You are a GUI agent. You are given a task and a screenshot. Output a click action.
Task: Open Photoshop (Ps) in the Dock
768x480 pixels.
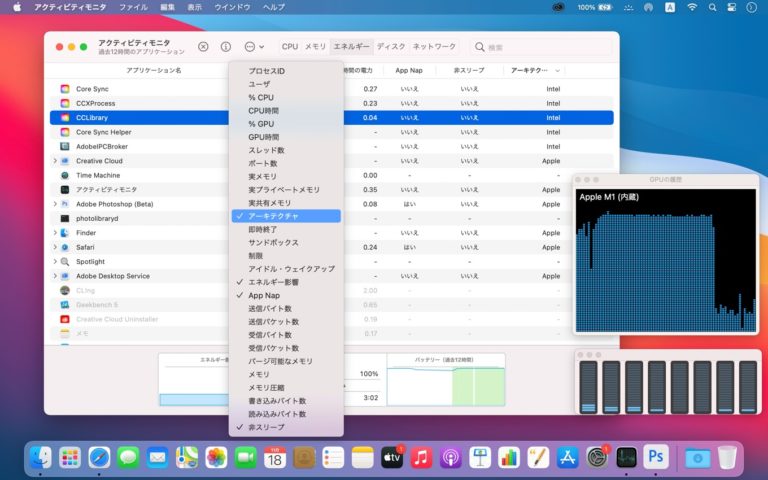click(655, 458)
